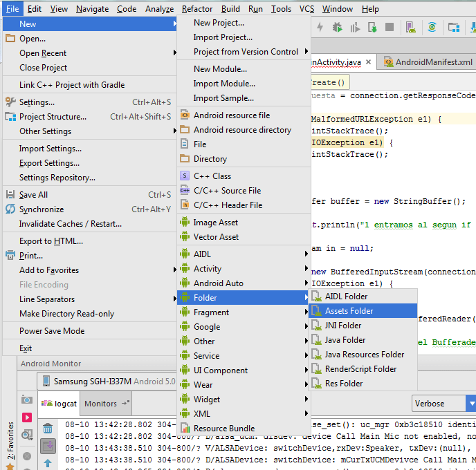Click the Settings wrench icon in File menu

pos(10,102)
